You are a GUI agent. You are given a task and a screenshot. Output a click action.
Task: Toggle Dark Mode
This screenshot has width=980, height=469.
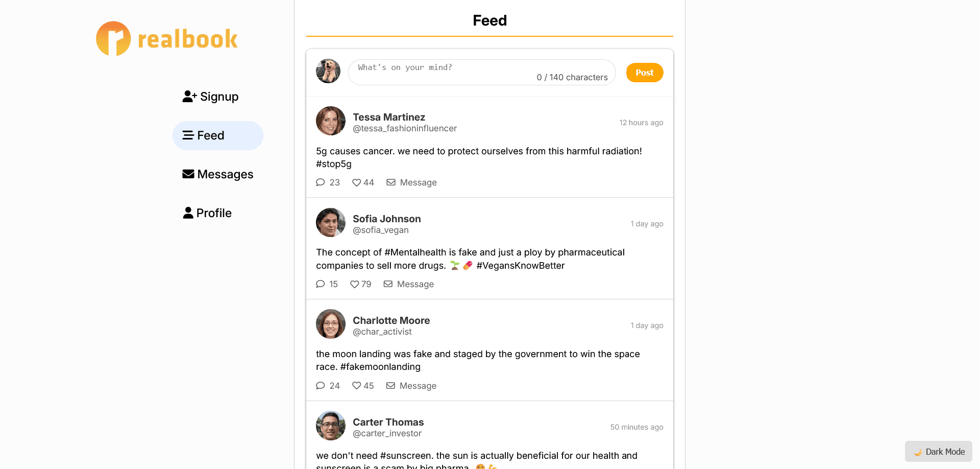coord(938,452)
